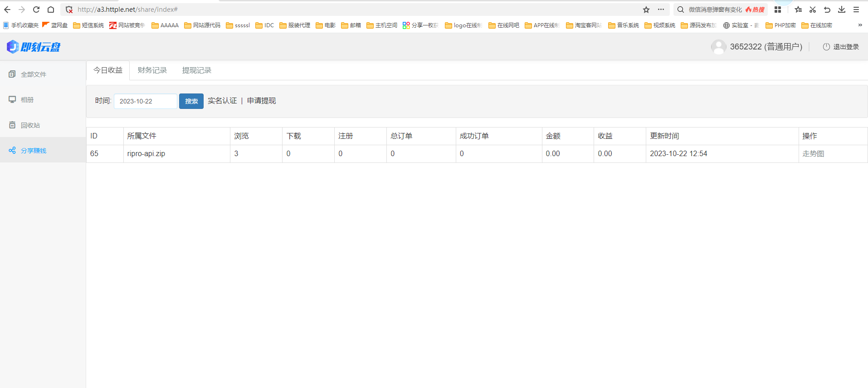Click the 即刻云盘 logo

point(34,47)
